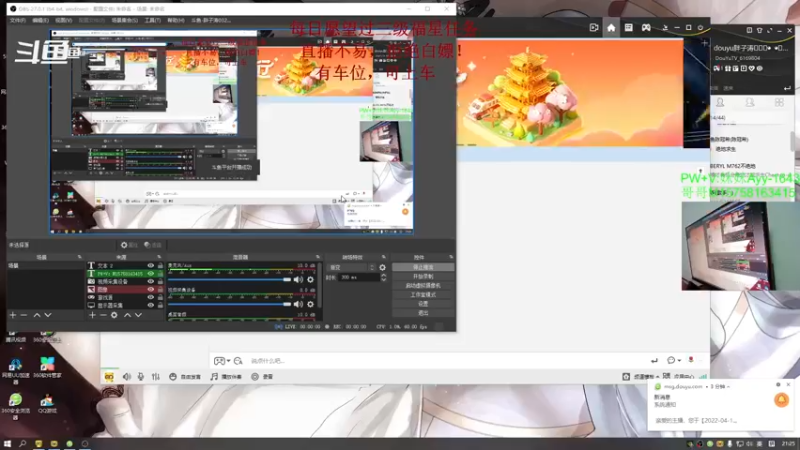Open OBS 场景集合 menu

(x=124, y=20)
